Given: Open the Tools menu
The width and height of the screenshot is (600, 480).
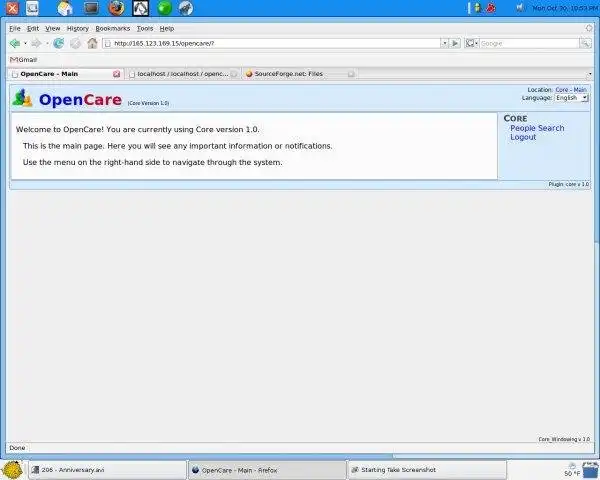Looking at the screenshot, I should tap(145, 28).
